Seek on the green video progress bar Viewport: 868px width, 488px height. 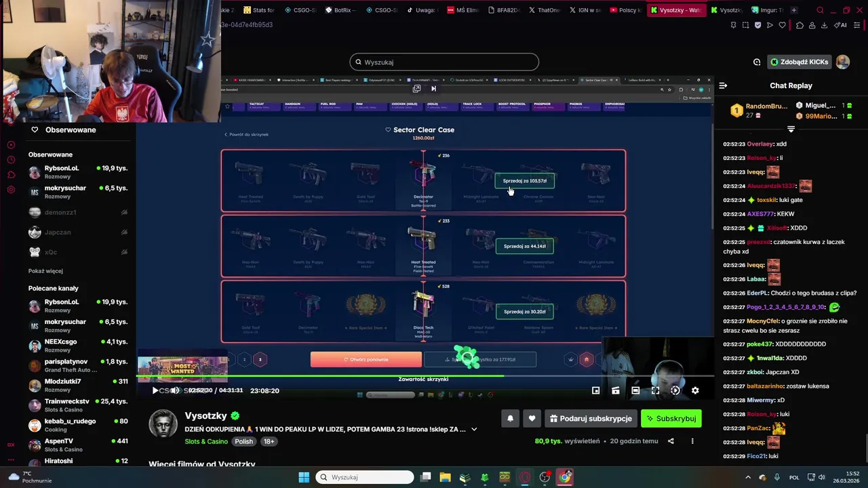425,375
